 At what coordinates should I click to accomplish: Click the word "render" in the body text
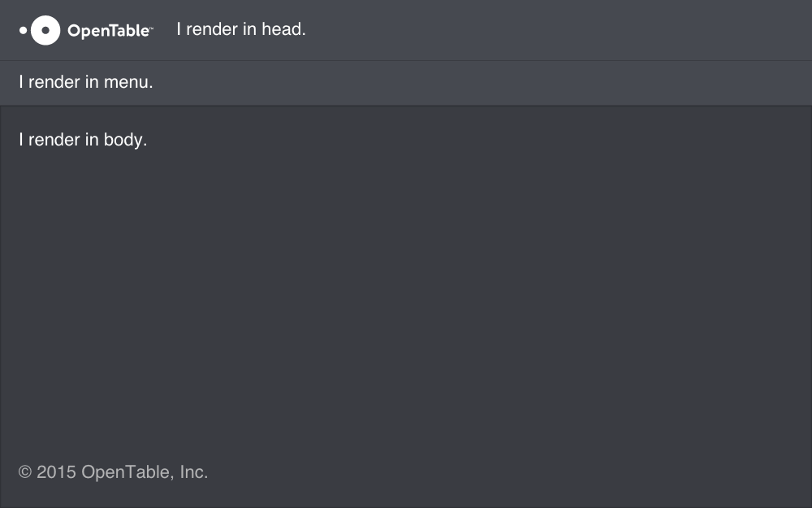click(x=54, y=140)
